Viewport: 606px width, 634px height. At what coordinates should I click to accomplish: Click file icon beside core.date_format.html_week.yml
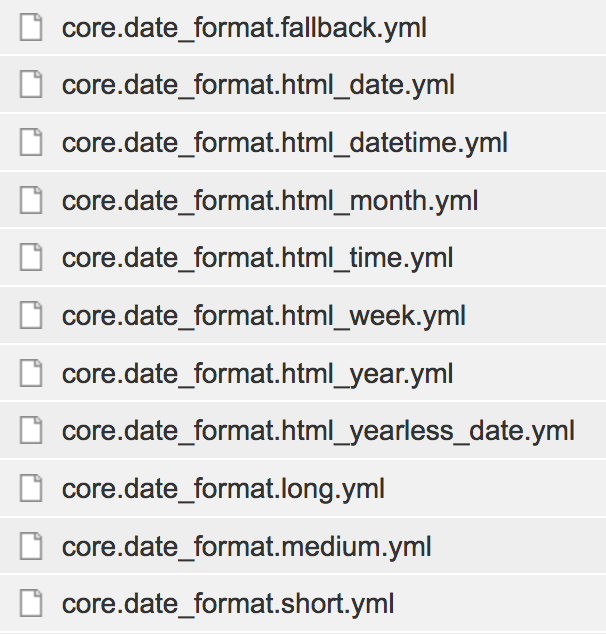tap(32, 317)
